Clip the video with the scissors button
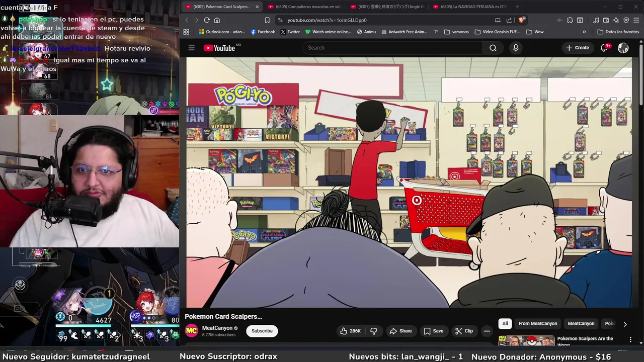 tap(464, 331)
